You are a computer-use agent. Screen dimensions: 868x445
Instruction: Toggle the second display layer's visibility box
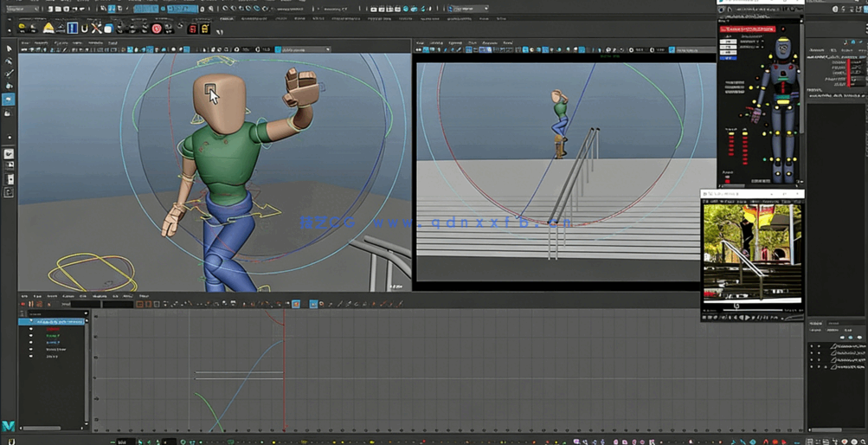(812, 353)
